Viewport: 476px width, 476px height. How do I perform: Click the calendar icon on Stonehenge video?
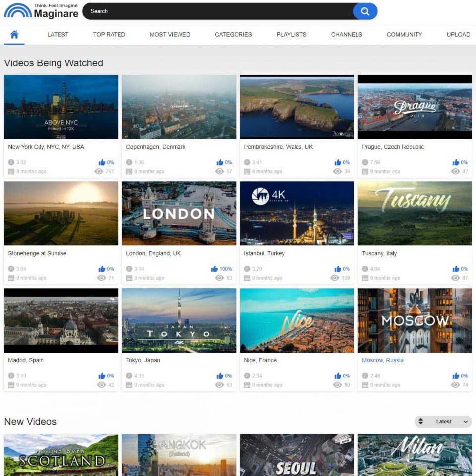11,278
